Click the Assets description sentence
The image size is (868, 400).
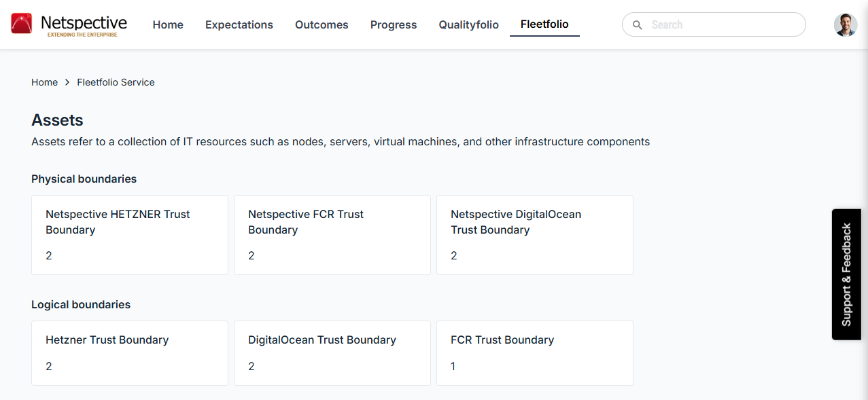pyautogui.click(x=341, y=142)
